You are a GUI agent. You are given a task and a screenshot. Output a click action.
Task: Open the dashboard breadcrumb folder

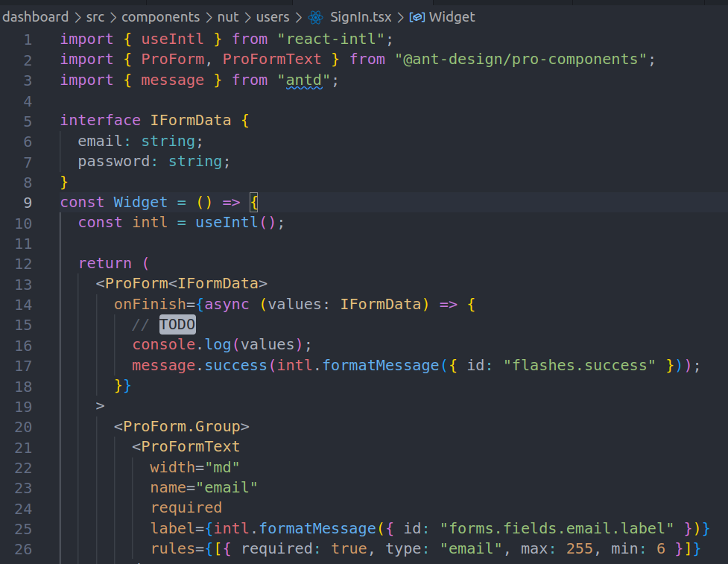(x=35, y=16)
